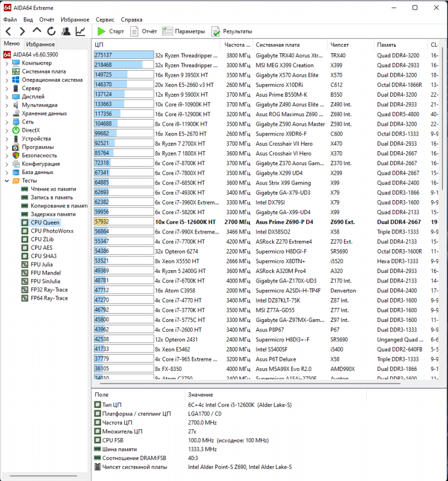Screen dimensions: 448x481
Task: Select the CPU ZLib test icon
Action: [24, 239]
